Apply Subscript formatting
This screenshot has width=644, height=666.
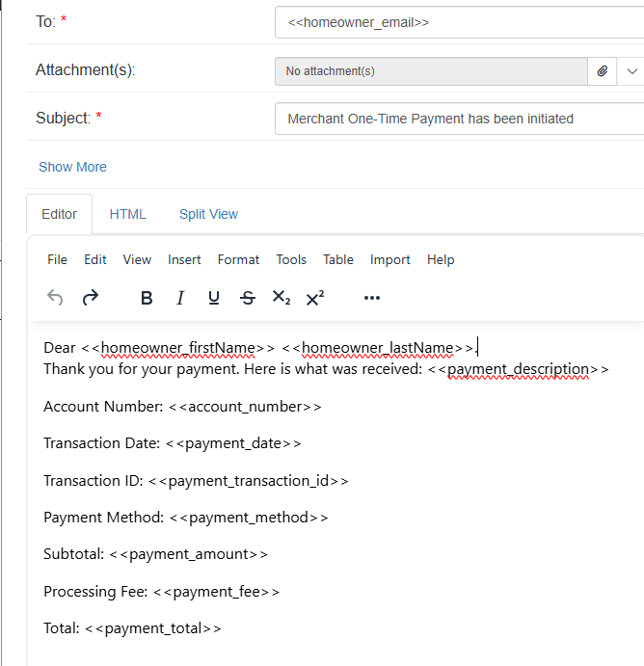[x=281, y=298]
